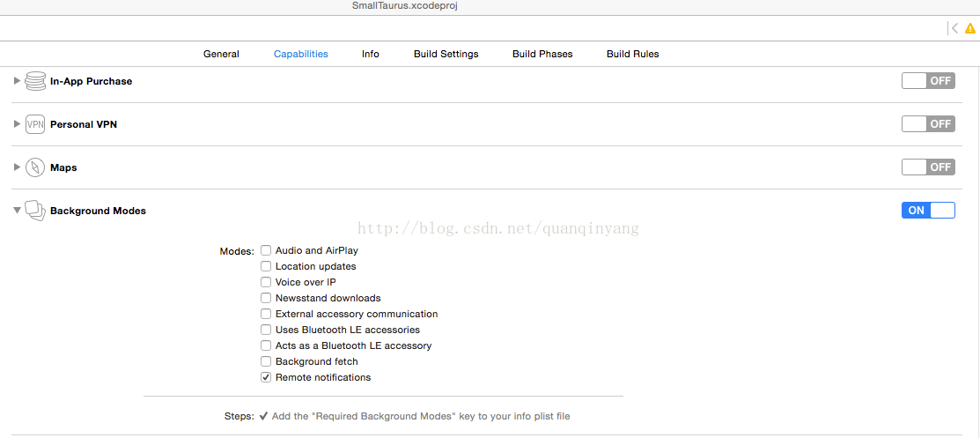Check Acts as a Bluetooth LE accessory

pos(266,345)
